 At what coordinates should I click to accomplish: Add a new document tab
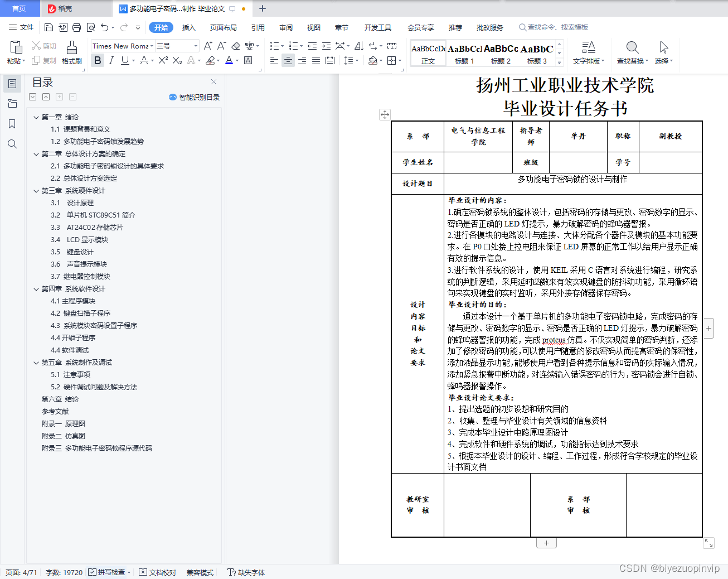point(263,8)
